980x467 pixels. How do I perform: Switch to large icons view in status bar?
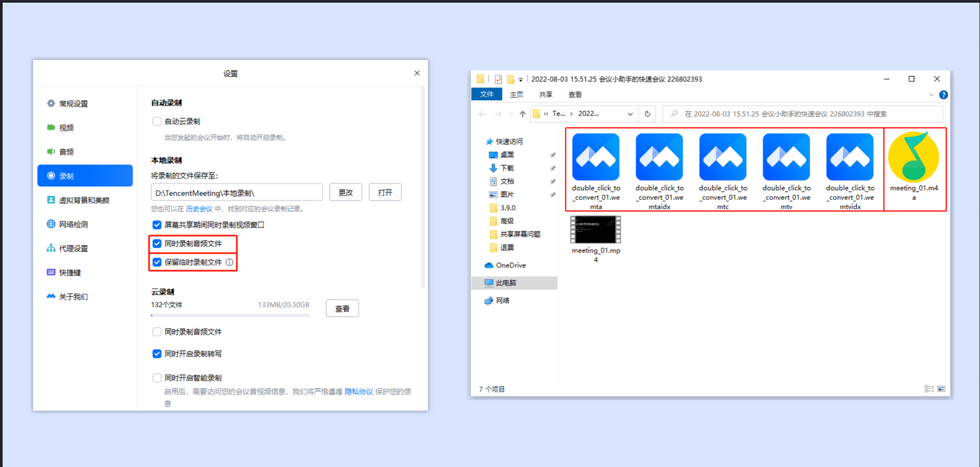click(941, 389)
